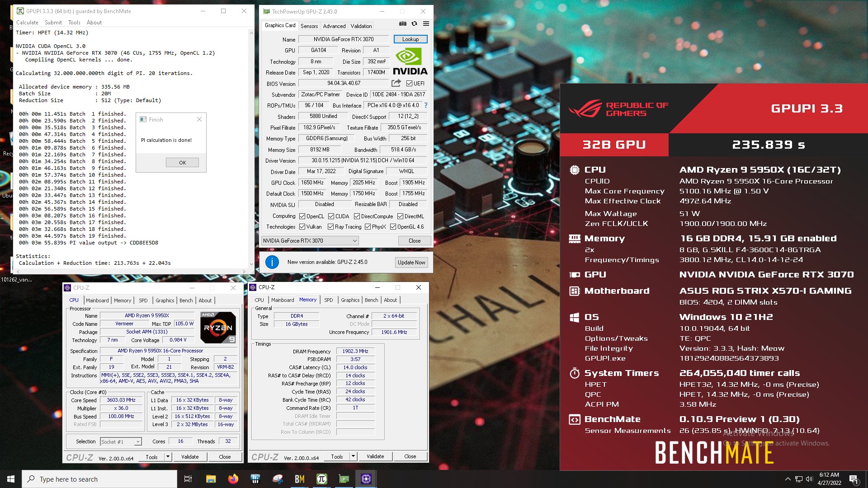868x488 pixels.
Task: Switch to the GPU-Z Sensors tab
Action: click(x=309, y=26)
